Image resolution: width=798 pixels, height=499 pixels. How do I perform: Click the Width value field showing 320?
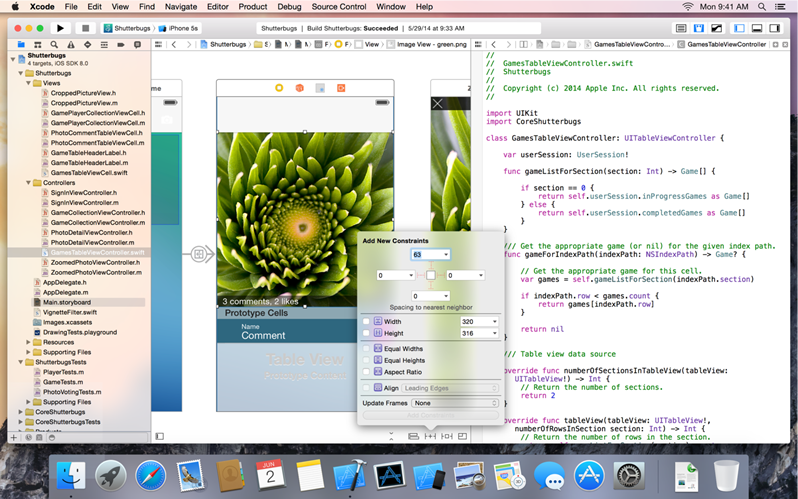point(473,321)
